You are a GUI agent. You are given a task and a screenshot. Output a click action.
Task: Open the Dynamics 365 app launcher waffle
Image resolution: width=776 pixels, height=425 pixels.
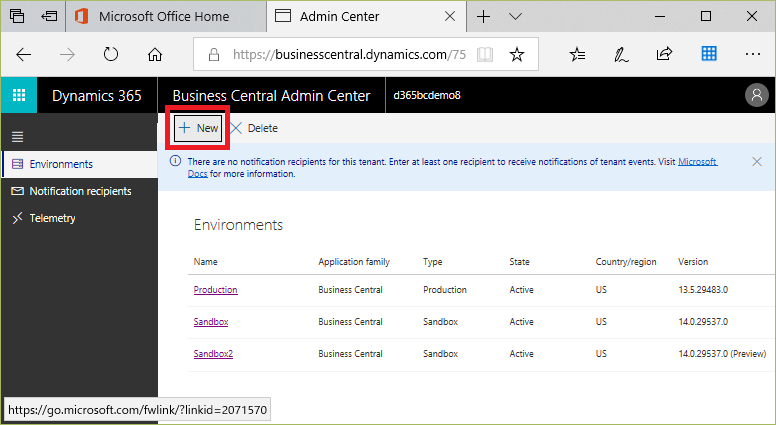coord(19,95)
